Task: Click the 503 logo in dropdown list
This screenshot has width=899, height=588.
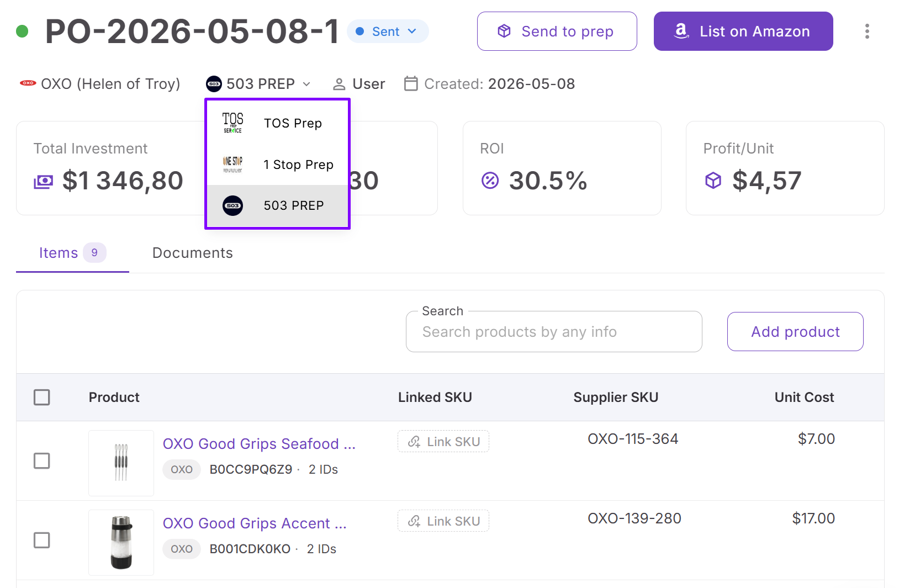Action: coord(232,205)
